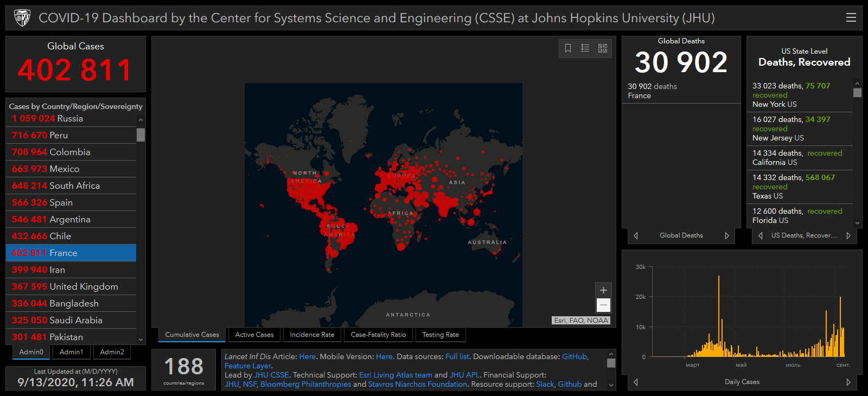Click the Esri, FAO, NOAA attribution
This screenshot has height=396, width=868.
(x=581, y=320)
